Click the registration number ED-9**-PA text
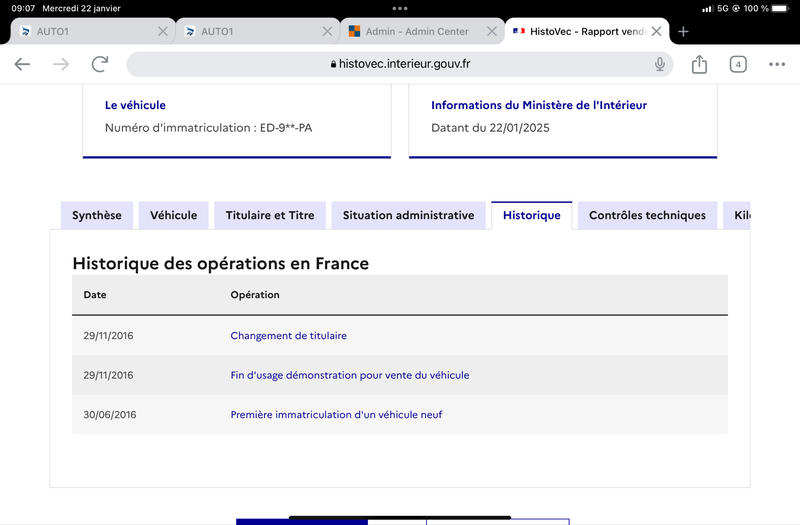 tap(286, 128)
